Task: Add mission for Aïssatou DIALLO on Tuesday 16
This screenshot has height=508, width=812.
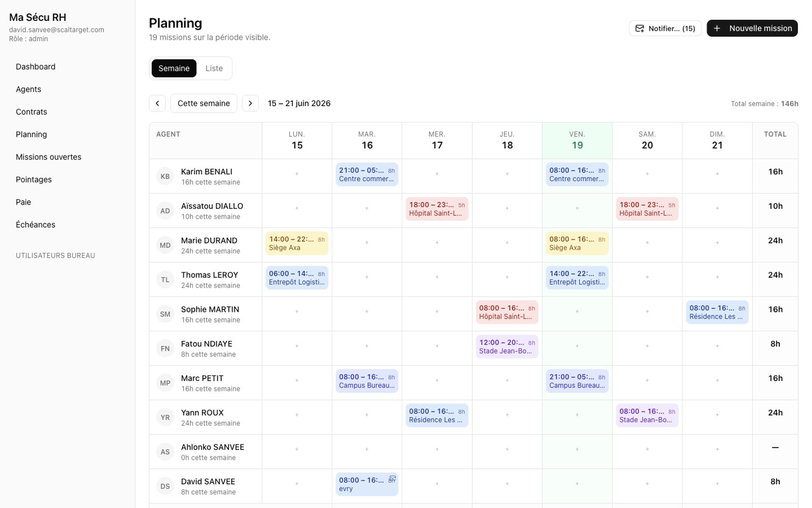Action: (367, 208)
